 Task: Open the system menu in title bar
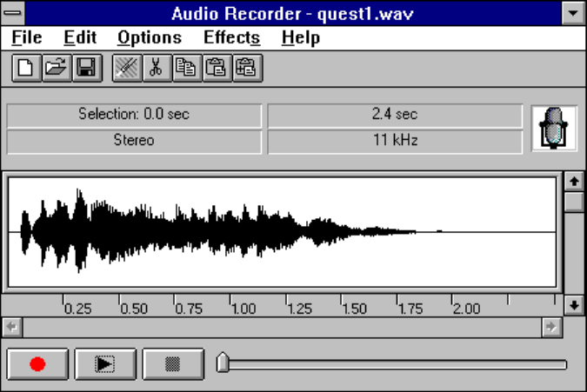[13, 13]
